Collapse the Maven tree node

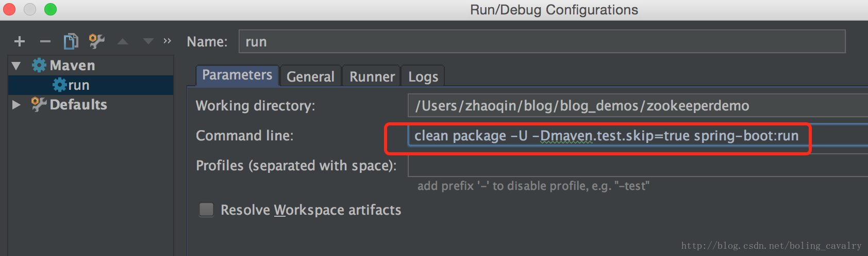[16, 66]
